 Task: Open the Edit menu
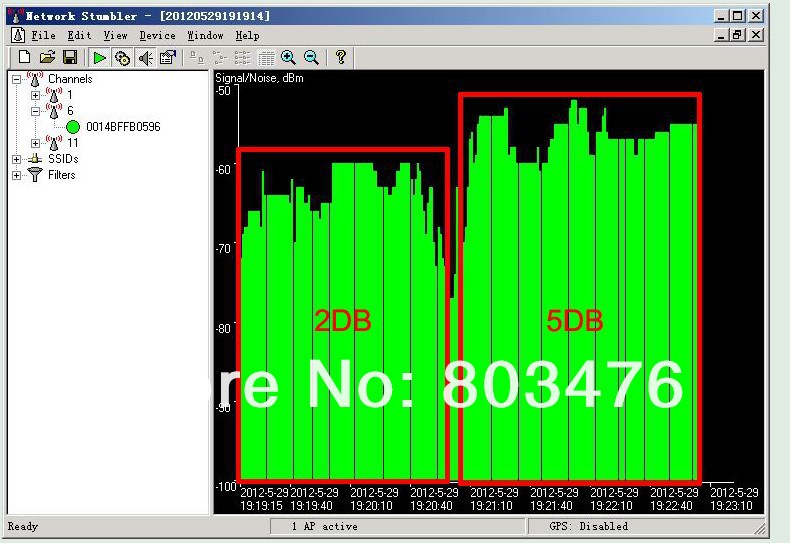pyautogui.click(x=80, y=35)
